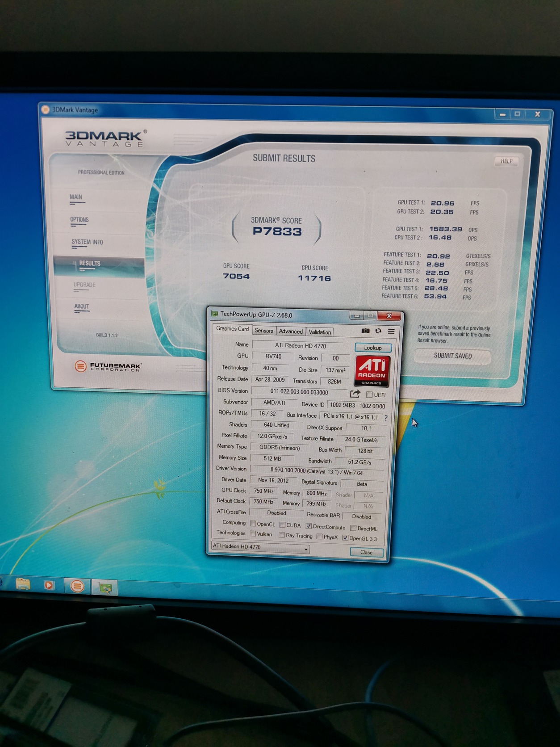The width and height of the screenshot is (560, 747).
Task: Switch to GPU-Z taskbar icon
Action: (105, 588)
